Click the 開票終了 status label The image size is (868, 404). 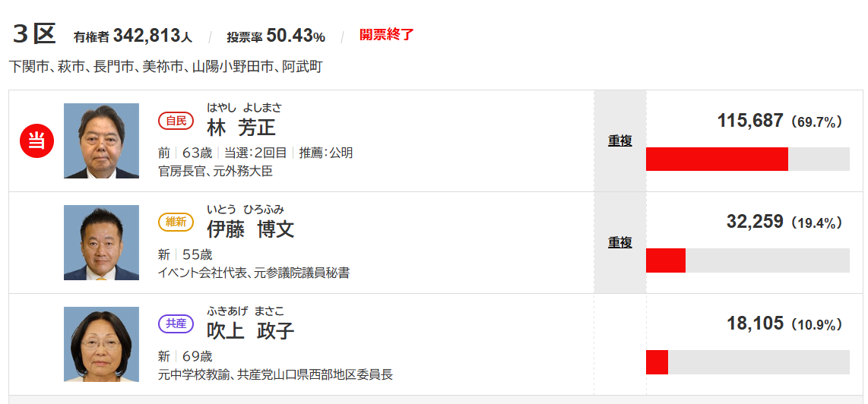[386, 35]
